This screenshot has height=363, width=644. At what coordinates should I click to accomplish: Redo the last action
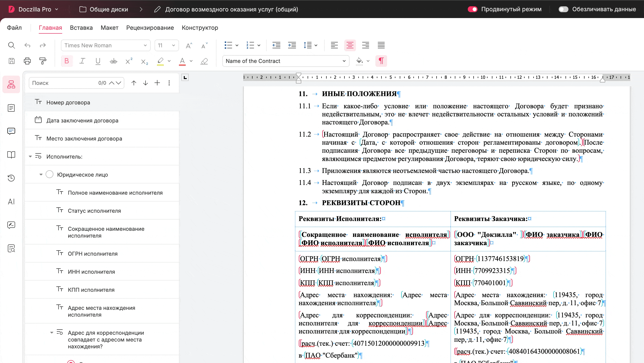[43, 45]
